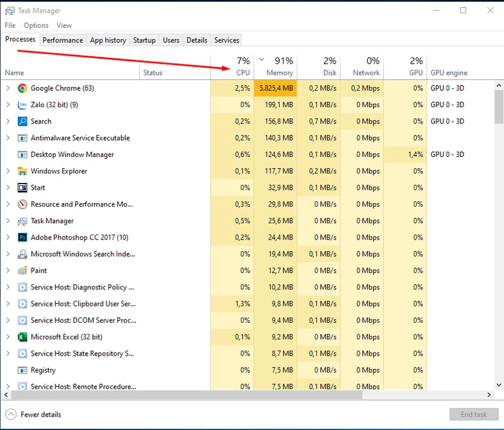Click the Microsoft Excel icon
This screenshot has height=430, width=504.
coord(22,337)
